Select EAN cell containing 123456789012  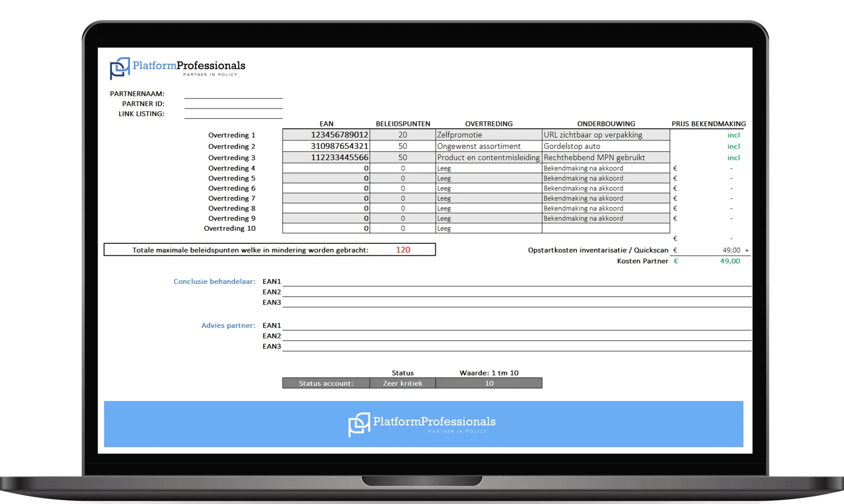[326, 135]
